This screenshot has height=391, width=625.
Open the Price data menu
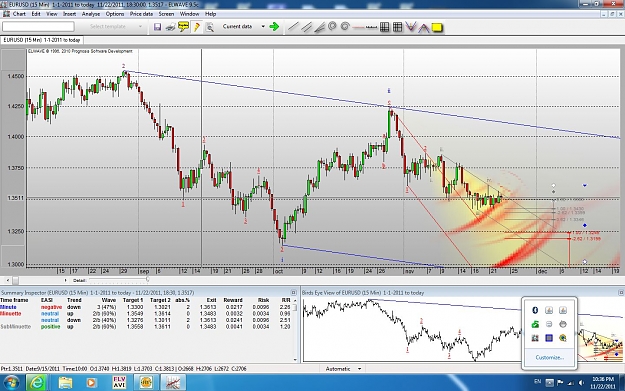(x=141, y=14)
